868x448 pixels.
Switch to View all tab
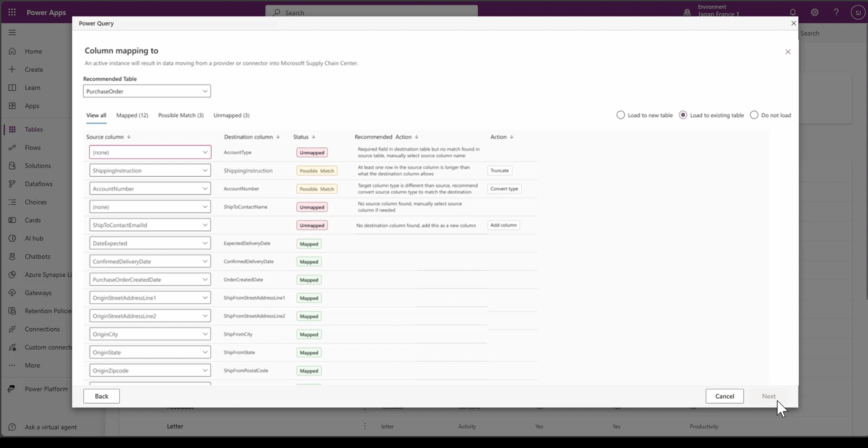tap(96, 115)
